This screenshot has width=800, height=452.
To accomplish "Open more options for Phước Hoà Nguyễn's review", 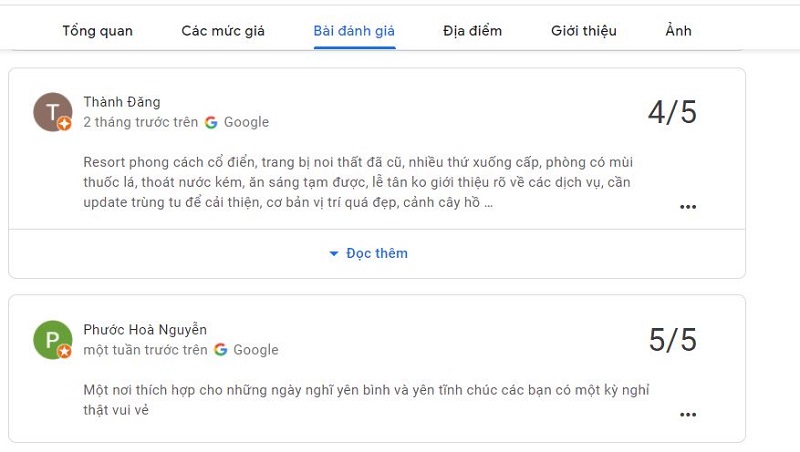I will [688, 414].
